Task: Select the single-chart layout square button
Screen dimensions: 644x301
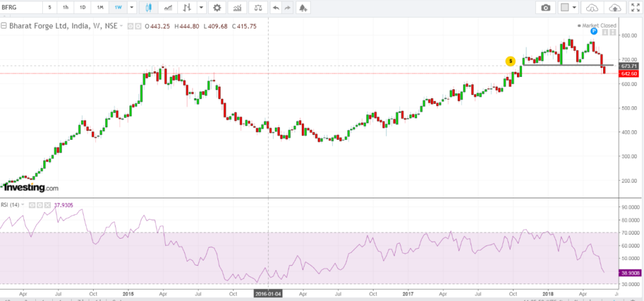Action: tap(565, 8)
